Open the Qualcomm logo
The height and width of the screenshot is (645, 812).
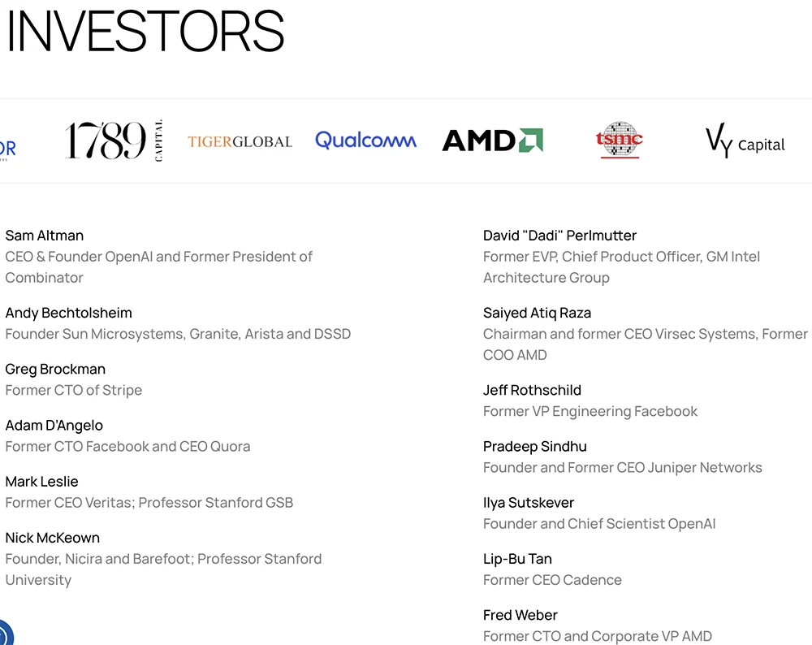[365, 141]
